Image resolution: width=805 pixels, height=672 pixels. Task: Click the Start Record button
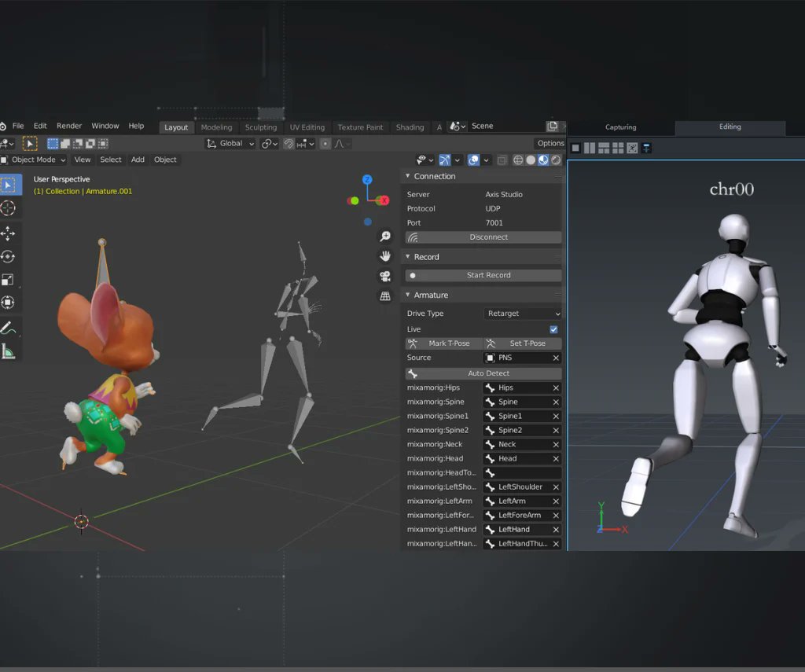click(483, 275)
